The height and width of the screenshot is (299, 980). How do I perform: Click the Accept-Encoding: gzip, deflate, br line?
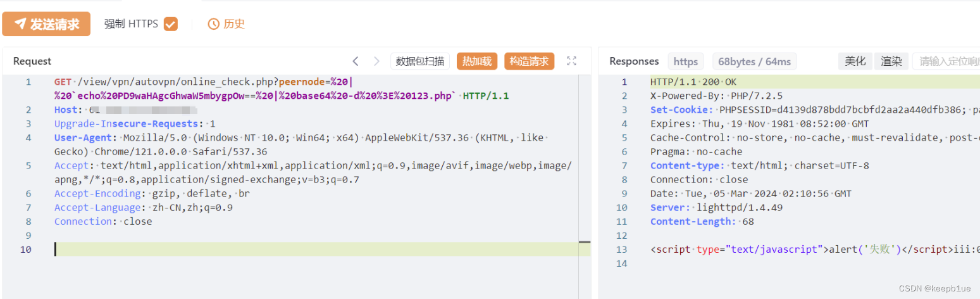152,194
